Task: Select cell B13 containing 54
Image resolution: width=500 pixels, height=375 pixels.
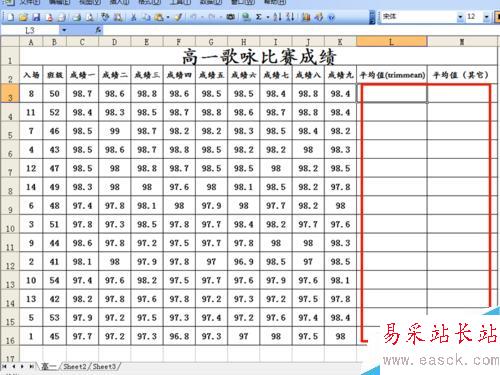Action: [x=55, y=280]
